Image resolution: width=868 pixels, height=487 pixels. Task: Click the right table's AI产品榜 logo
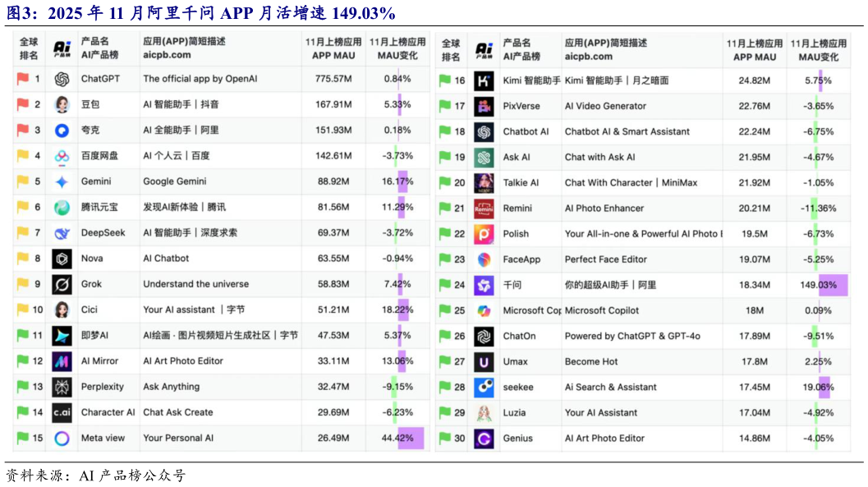[x=484, y=50]
